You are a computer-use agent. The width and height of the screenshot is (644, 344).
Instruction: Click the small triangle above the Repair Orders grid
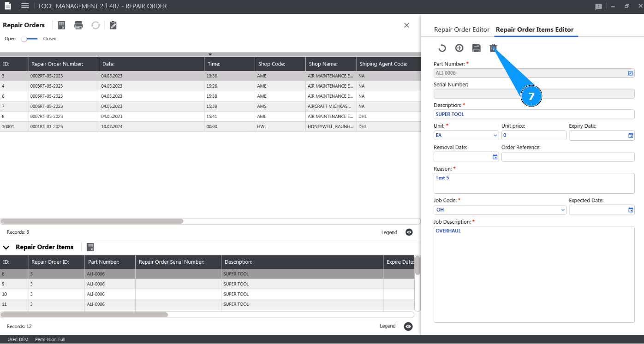click(x=210, y=54)
